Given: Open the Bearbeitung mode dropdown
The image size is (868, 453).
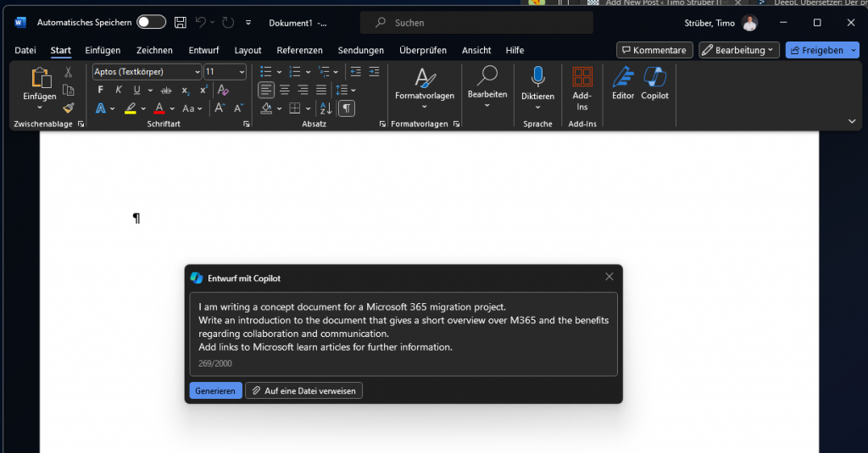Looking at the screenshot, I should tap(738, 51).
